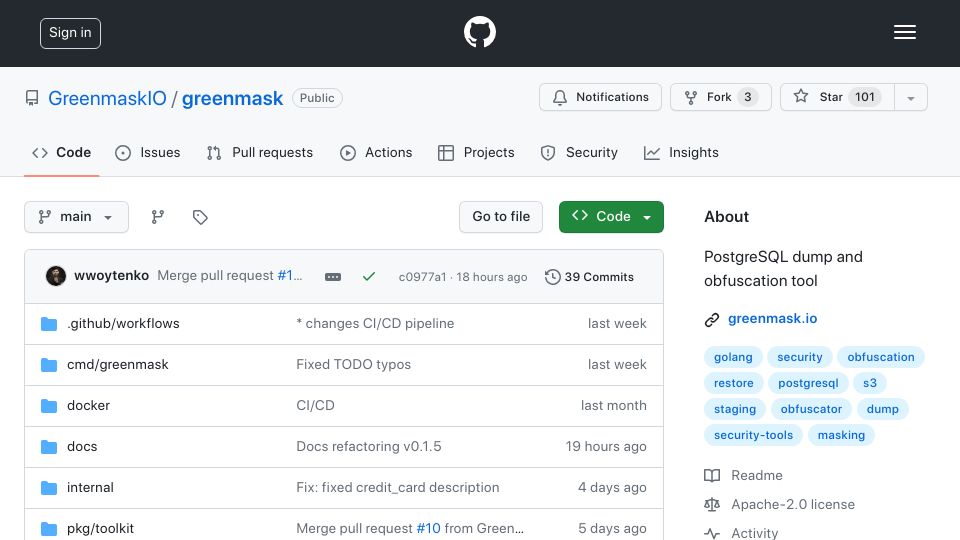Click folder icon beside docker
This screenshot has width=960, height=540.
[49, 405]
